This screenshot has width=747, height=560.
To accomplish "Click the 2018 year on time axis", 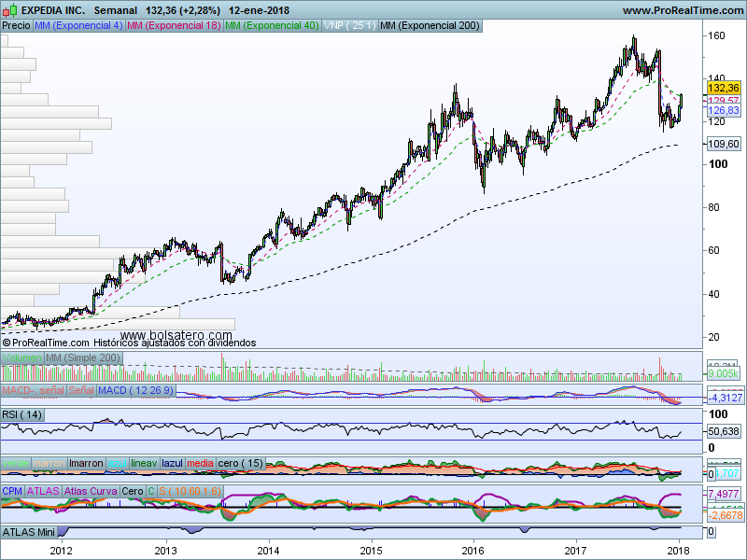I will tap(680, 551).
